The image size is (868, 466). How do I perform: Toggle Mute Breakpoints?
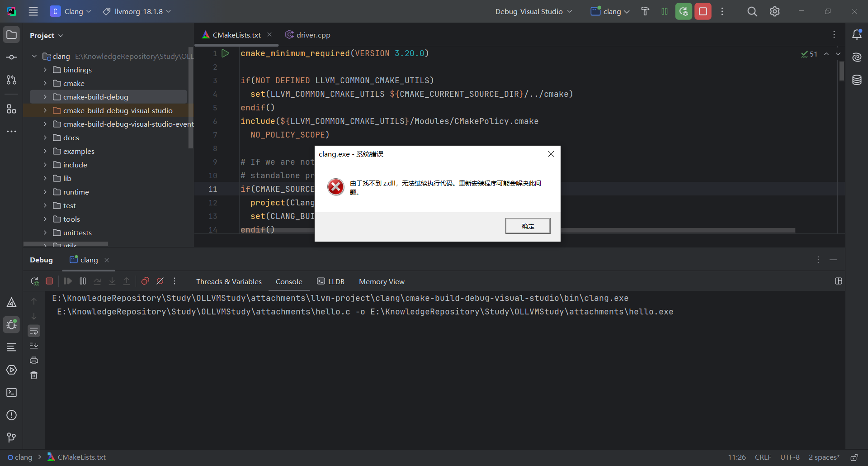pos(160,281)
